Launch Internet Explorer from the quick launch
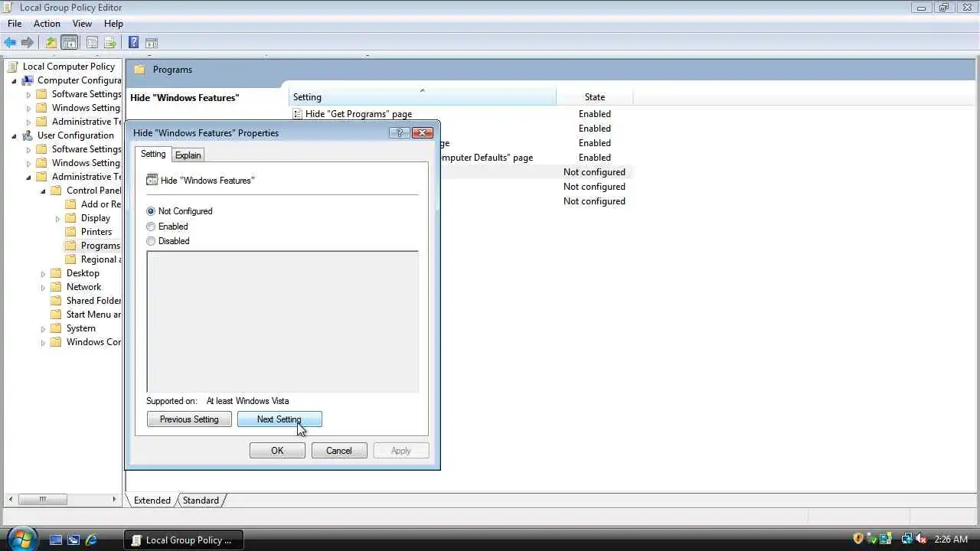The height and width of the screenshot is (551, 980). [91, 540]
